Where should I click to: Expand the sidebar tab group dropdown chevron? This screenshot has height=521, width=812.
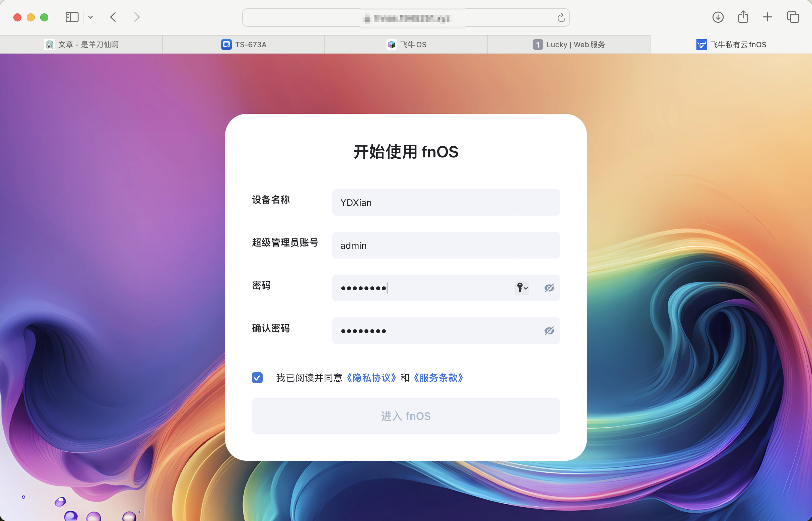tap(90, 17)
